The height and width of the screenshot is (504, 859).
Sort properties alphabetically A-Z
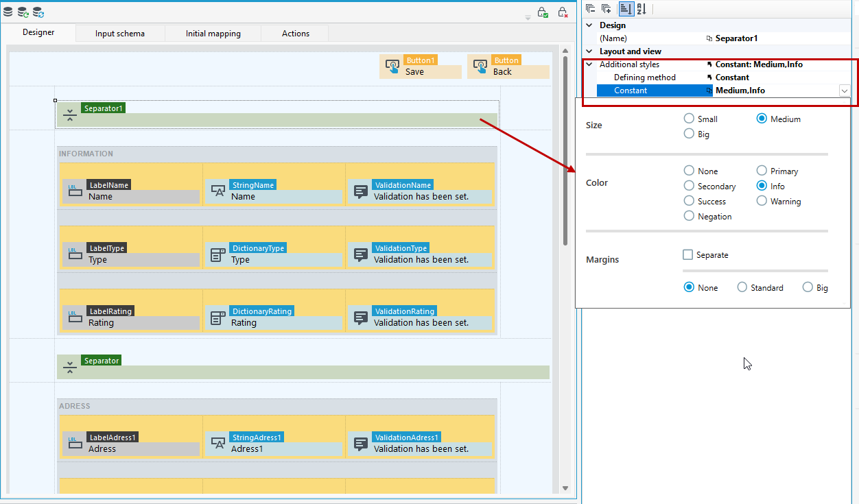[x=642, y=8]
